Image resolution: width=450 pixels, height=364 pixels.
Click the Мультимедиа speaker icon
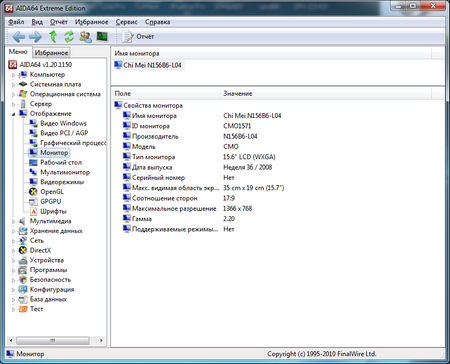(23, 221)
